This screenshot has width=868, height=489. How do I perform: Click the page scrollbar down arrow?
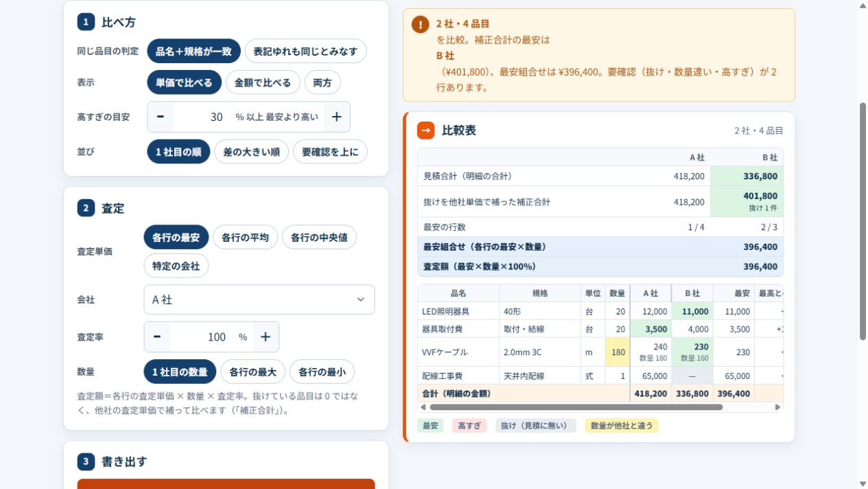tap(863, 484)
